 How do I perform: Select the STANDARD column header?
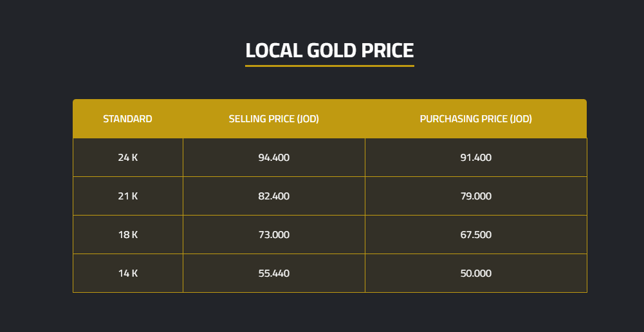pos(127,119)
